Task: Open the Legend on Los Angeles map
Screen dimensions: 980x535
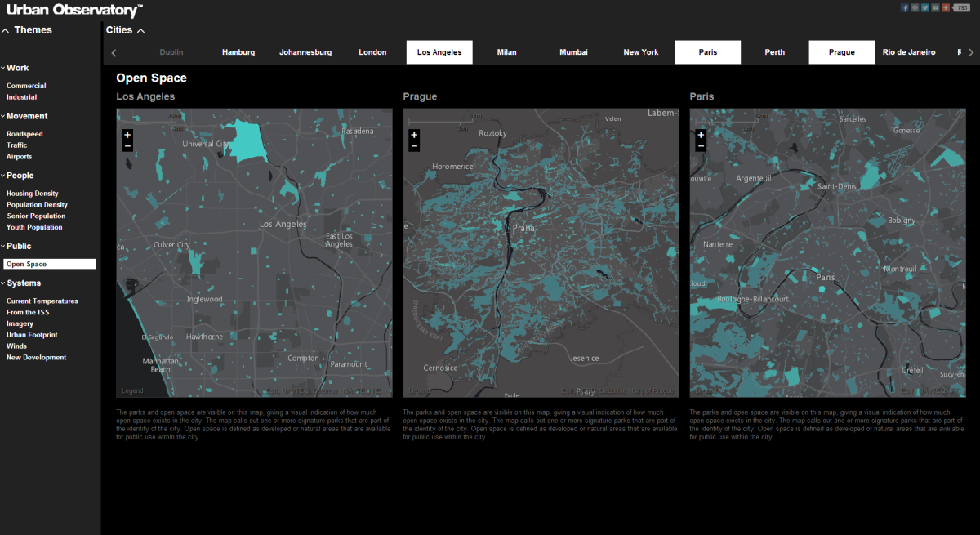Action: (x=132, y=391)
